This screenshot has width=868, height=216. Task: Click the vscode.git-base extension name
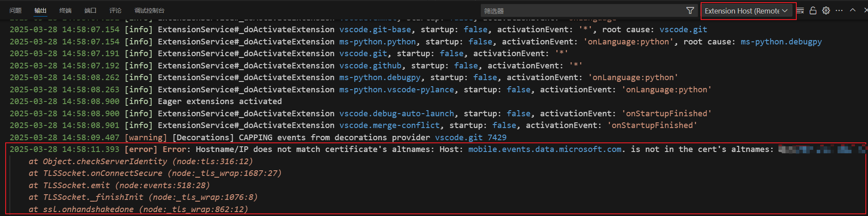tap(375, 30)
